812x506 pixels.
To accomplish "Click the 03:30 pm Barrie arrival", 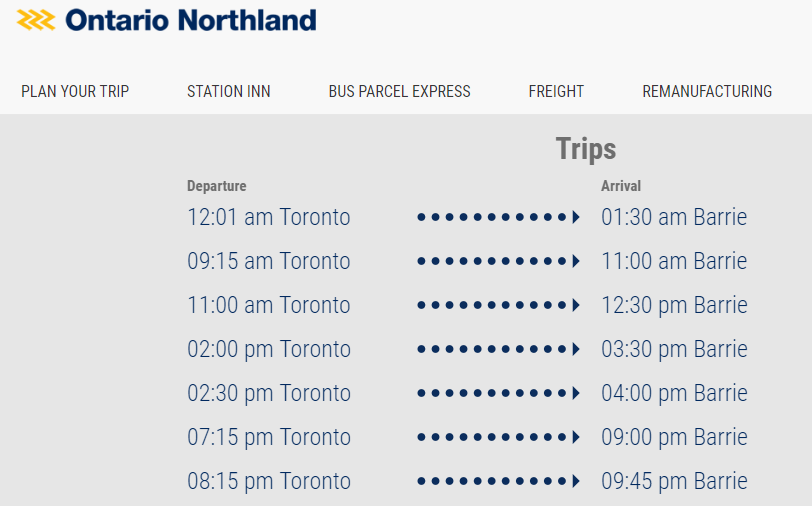I will pos(674,349).
